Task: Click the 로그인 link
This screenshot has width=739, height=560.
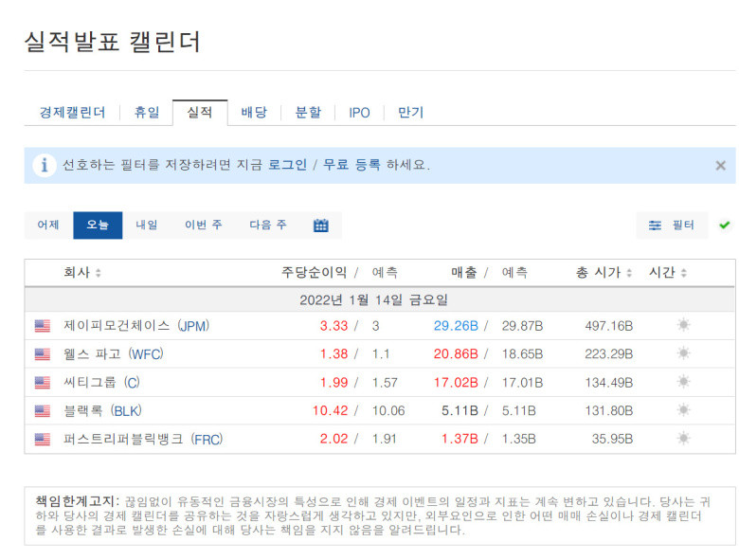Action: click(x=287, y=165)
